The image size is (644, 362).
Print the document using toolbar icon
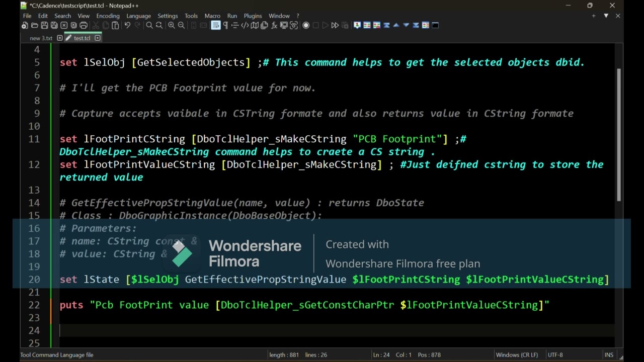click(x=84, y=25)
